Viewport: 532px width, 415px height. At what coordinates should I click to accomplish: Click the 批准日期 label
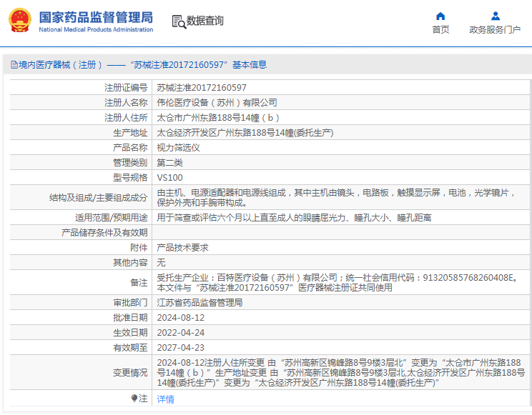(130, 318)
